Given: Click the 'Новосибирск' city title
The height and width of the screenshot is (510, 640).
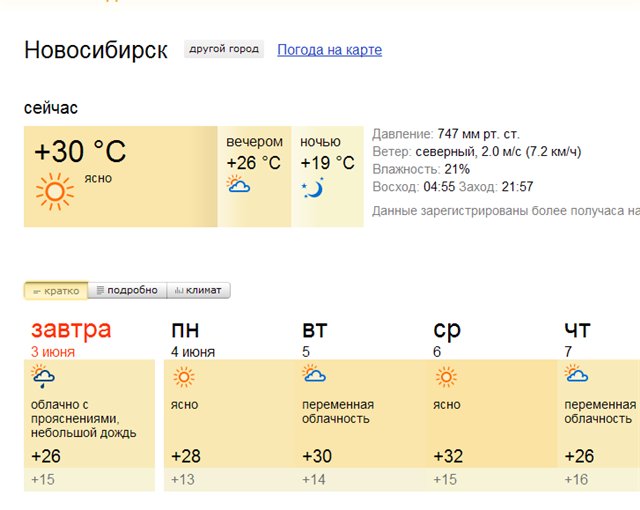Looking at the screenshot, I should (x=96, y=50).
